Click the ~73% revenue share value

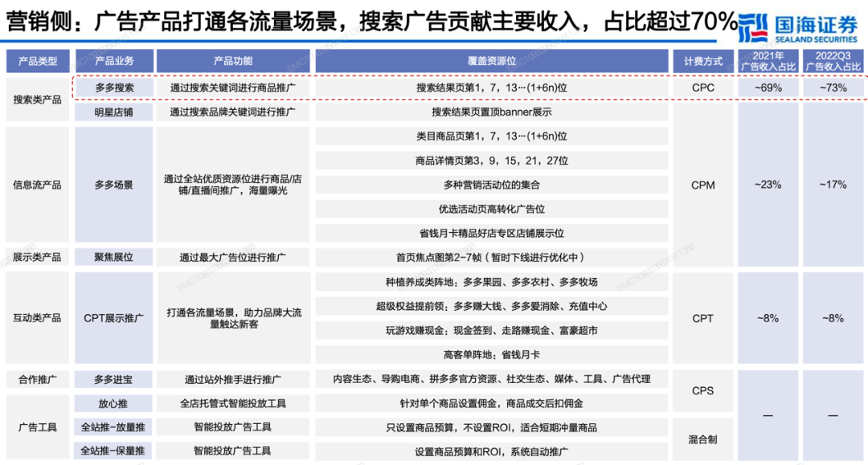coord(833,88)
